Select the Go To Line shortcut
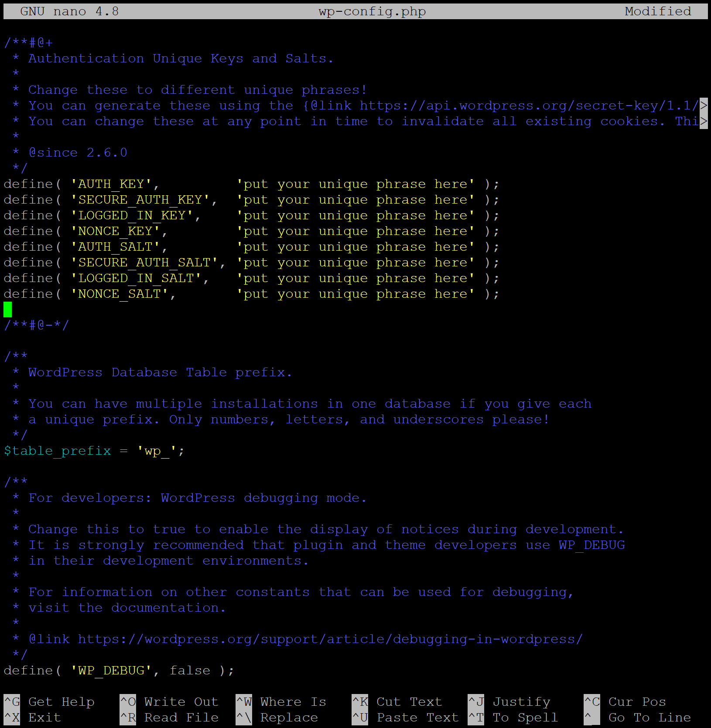The image size is (711, 728). point(637,718)
